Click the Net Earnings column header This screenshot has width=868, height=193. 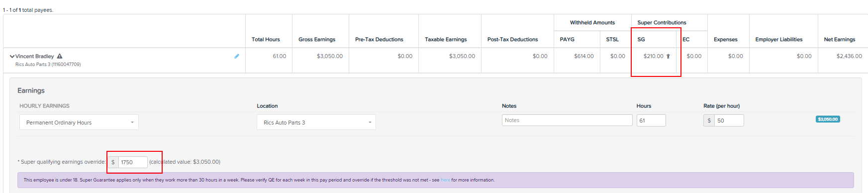840,39
